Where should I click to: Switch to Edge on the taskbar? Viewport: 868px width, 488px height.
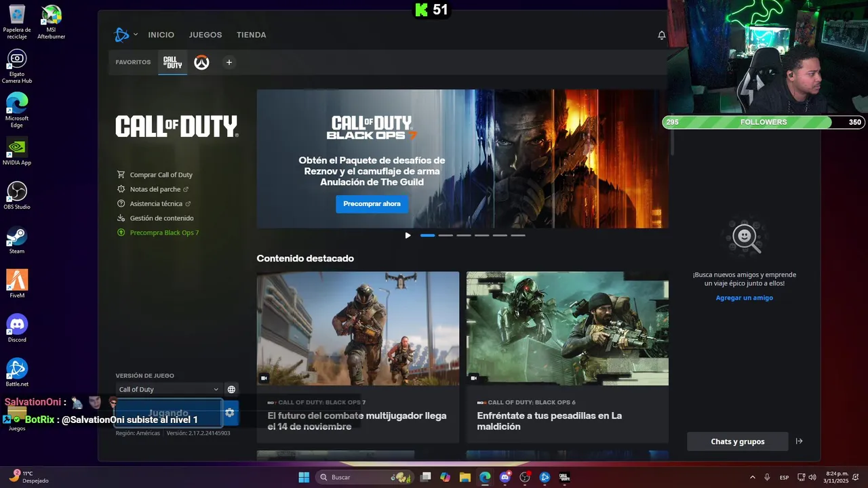pyautogui.click(x=485, y=477)
